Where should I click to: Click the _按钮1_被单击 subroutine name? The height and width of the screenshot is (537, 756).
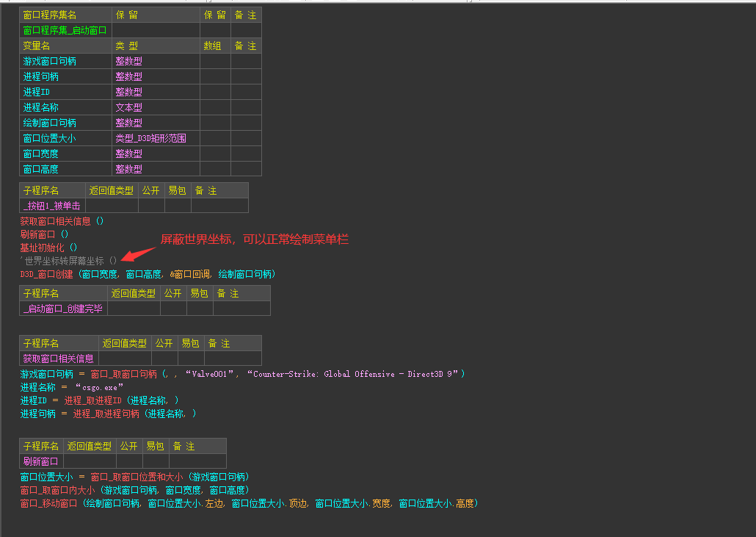click(52, 206)
